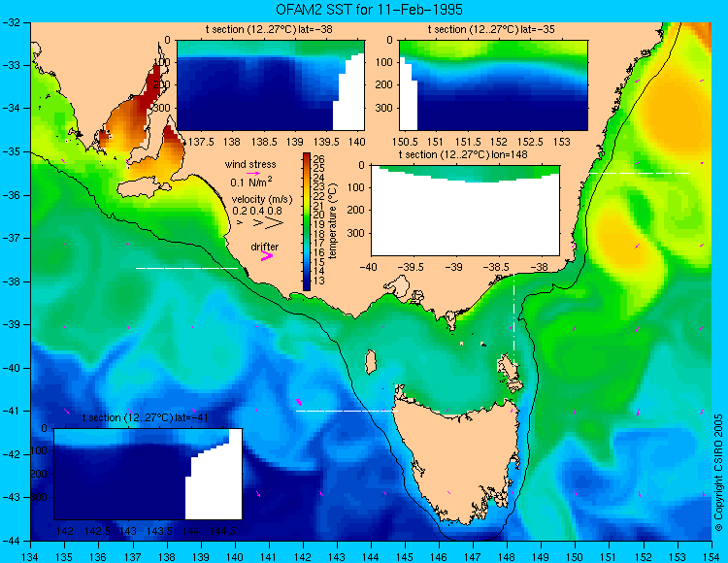Screen dimensions: 728x563
Task: Click the "0.1 N/m²" wind stress value
Action: pyautogui.click(x=251, y=182)
